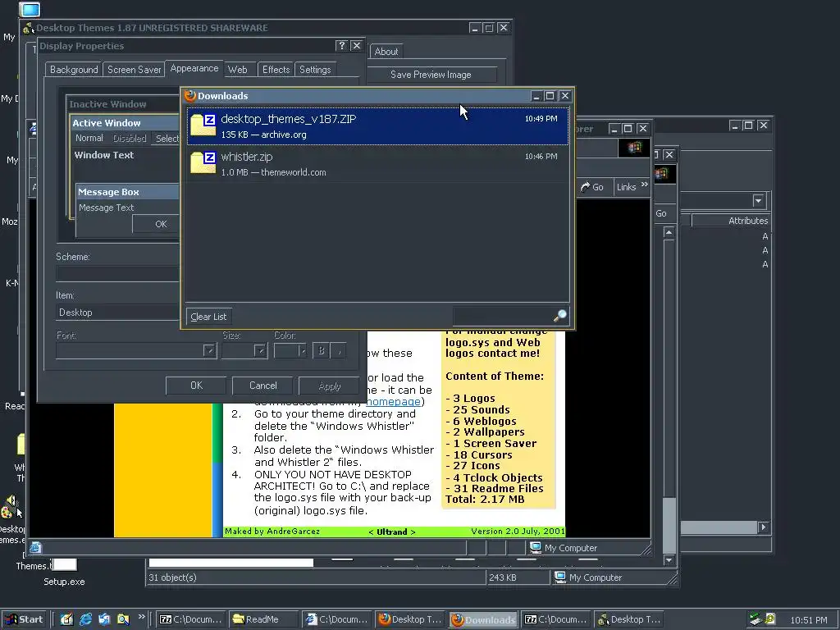
Task: Click the page icon in Internet Explorer status bar
Action: (x=35, y=547)
